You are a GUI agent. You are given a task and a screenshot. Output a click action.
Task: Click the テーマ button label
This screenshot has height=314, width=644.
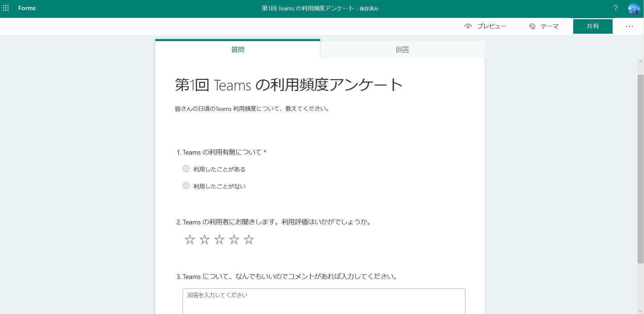[x=550, y=26]
